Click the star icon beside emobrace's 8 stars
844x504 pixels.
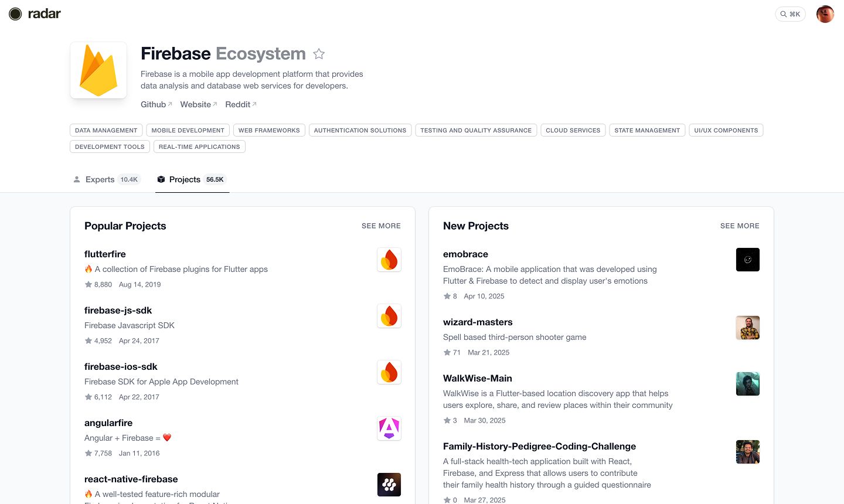(447, 296)
